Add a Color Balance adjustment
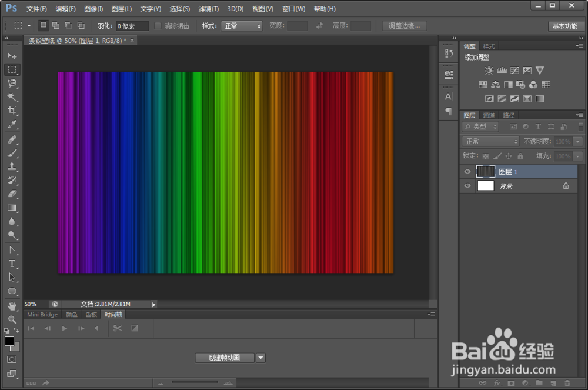588x390 pixels. coord(495,85)
